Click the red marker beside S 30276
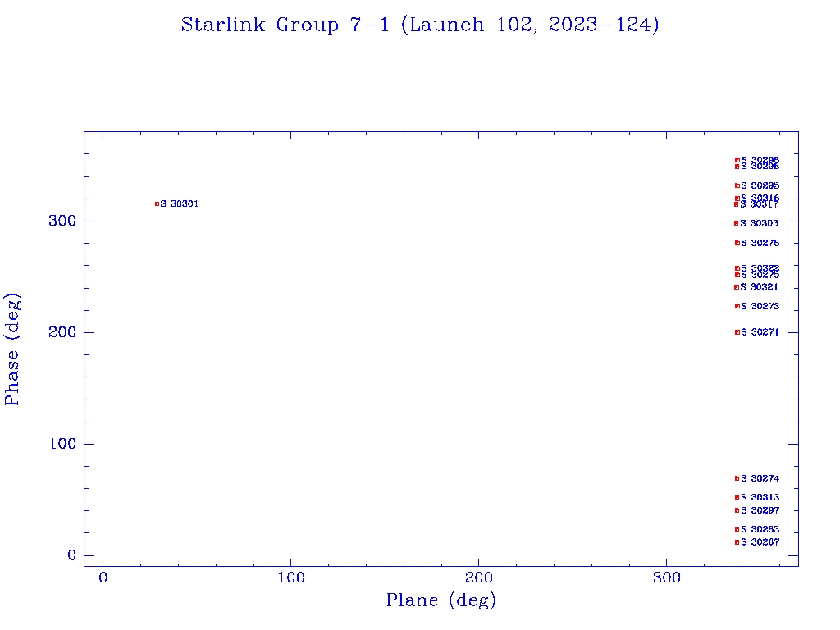The height and width of the screenshot is (630, 840). click(x=737, y=243)
